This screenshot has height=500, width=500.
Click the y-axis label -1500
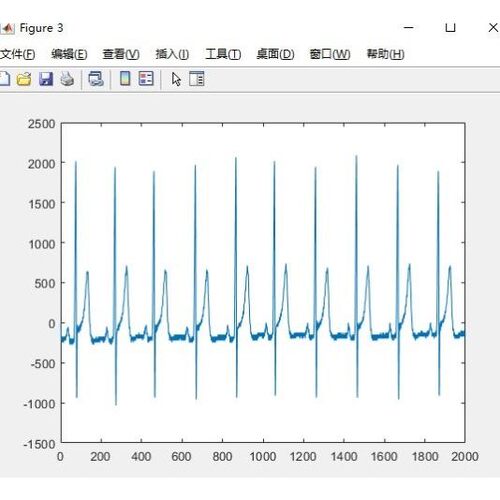[x=39, y=444]
